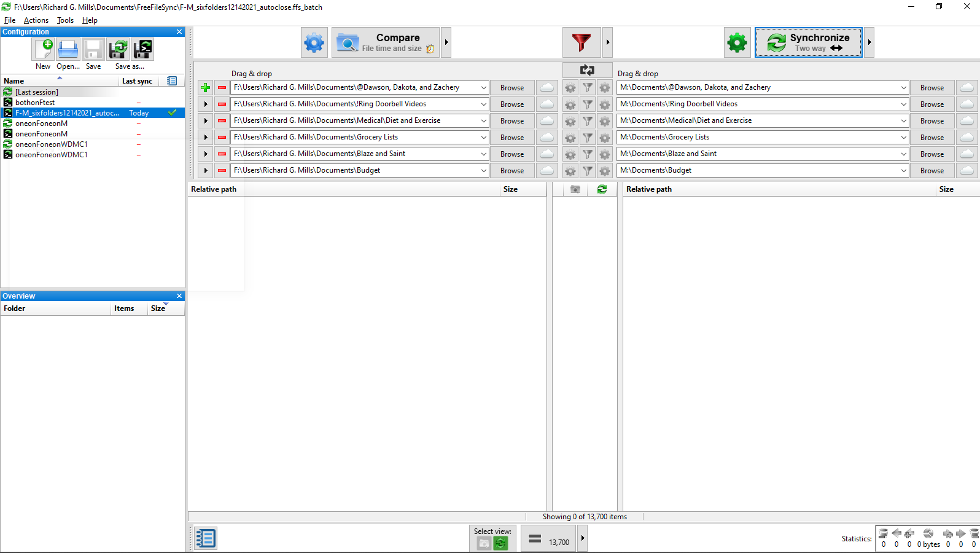The image size is (980, 553).
Task: Expand the F:\ Blaze and Saint history dropdown
Action: click(x=484, y=154)
